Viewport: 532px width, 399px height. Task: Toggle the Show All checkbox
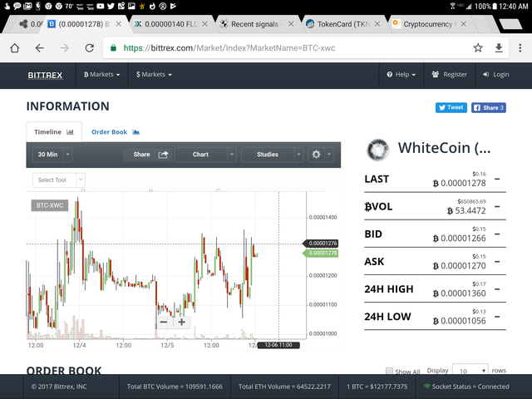pos(389,371)
